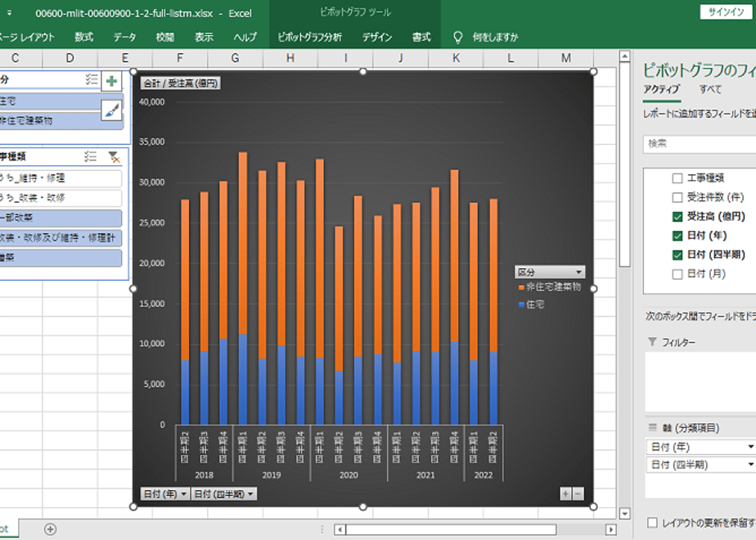The image size is (756, 540).
Task: Toggle the うち_維持・修理 slicer item
Action: click(61, 178)
